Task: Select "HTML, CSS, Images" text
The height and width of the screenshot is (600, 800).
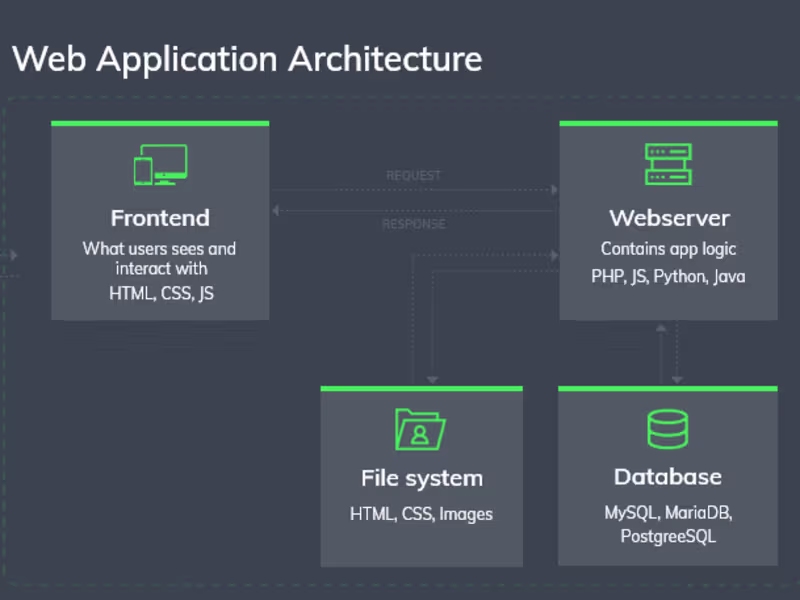Action: pos(421,514)
